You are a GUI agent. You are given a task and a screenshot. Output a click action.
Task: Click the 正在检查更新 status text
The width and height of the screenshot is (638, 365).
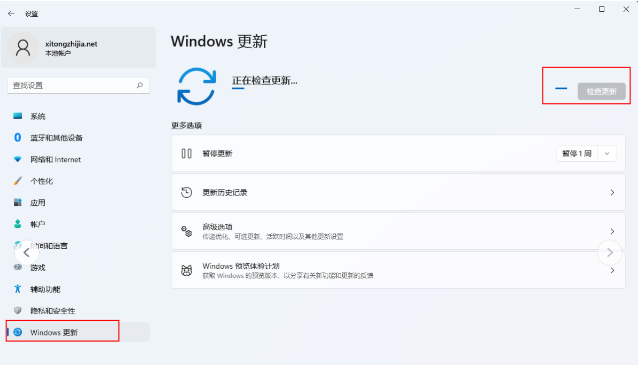coord(264,80)
